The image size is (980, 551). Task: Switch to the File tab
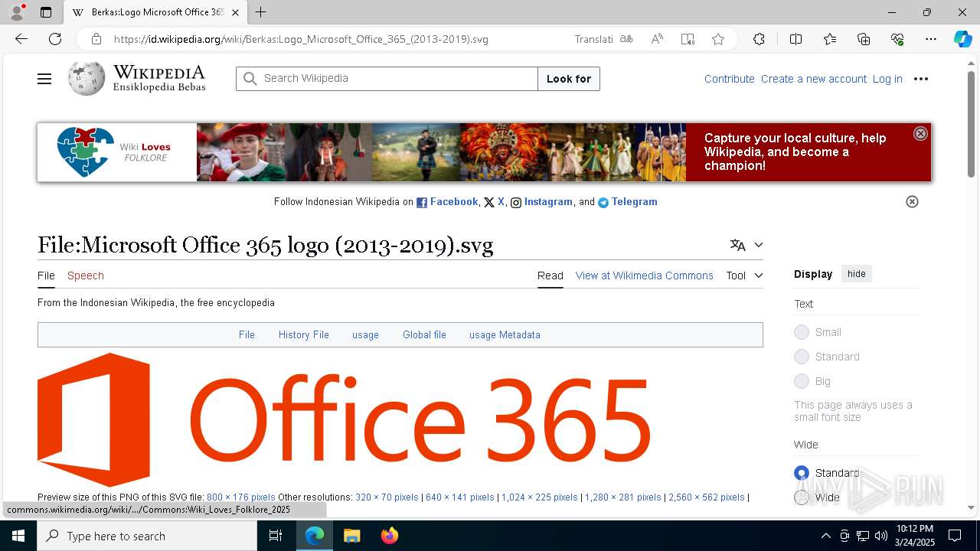click(46, 275)
